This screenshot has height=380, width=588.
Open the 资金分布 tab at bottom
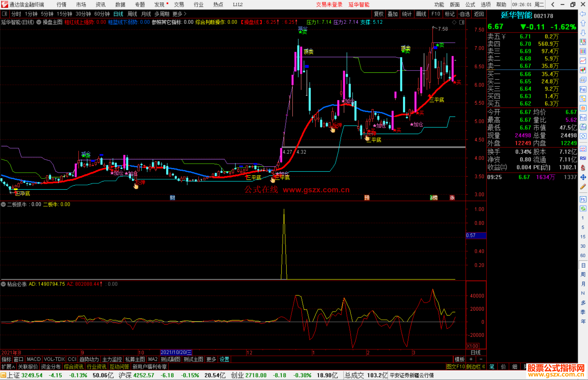tap(51, 367)
